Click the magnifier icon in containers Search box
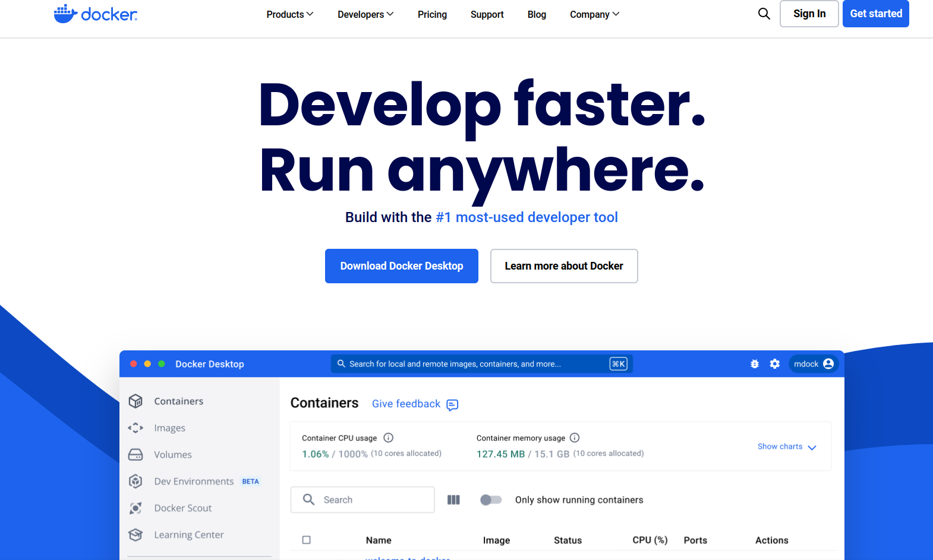Screen dimensions: 933x560 [x=308, y=499]
